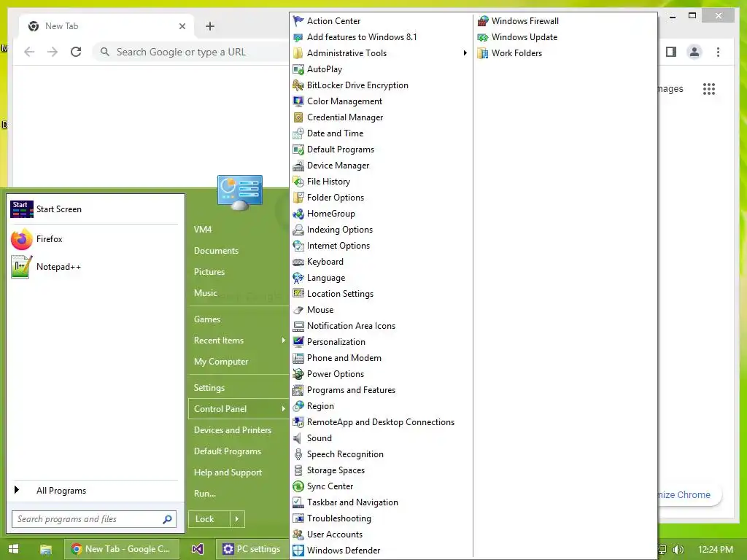Open Devices and Printers entry
This screenshot has width=747, height=560.
pyautogui.click(x=233, y=430)
